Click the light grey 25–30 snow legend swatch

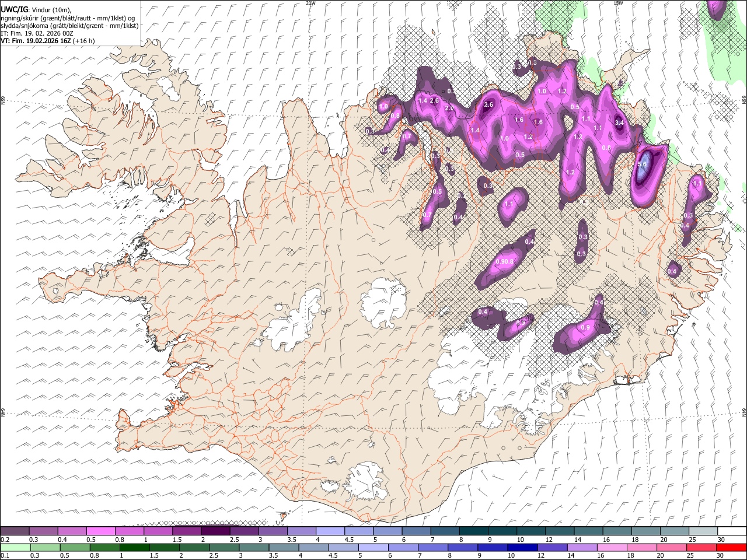pos(703,531)
